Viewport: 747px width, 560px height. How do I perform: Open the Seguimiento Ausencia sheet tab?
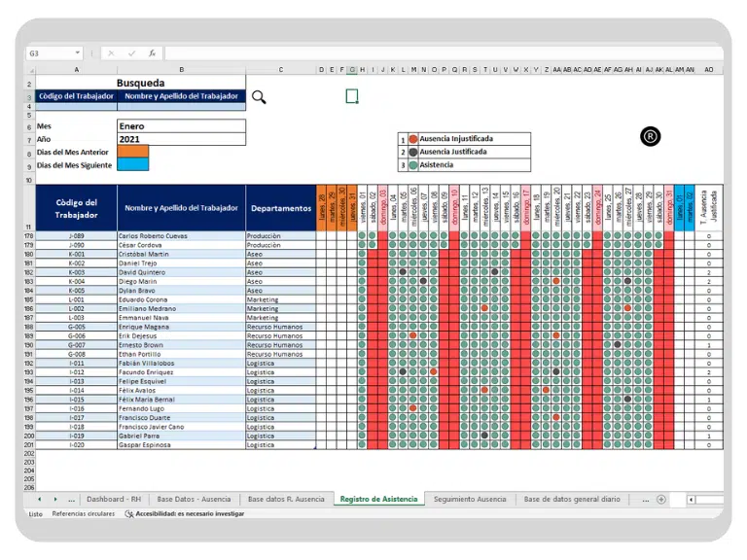click(x=470, y=499)
